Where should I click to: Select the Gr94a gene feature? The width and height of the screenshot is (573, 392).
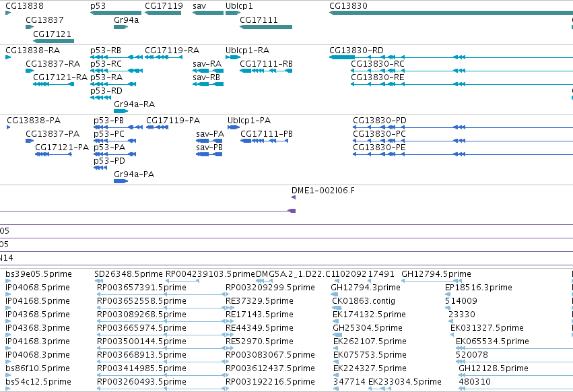(x=121, y=27)
